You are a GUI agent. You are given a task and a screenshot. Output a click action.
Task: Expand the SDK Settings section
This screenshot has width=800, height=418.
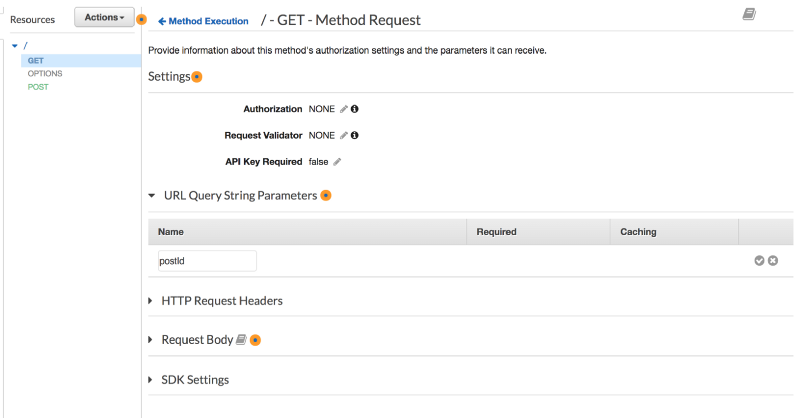(150, 380)
